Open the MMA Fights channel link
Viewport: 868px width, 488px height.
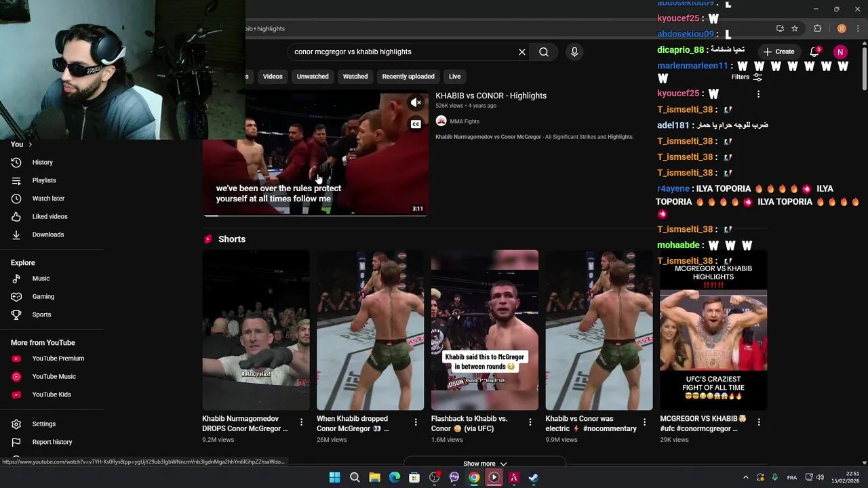click(465, 121)
